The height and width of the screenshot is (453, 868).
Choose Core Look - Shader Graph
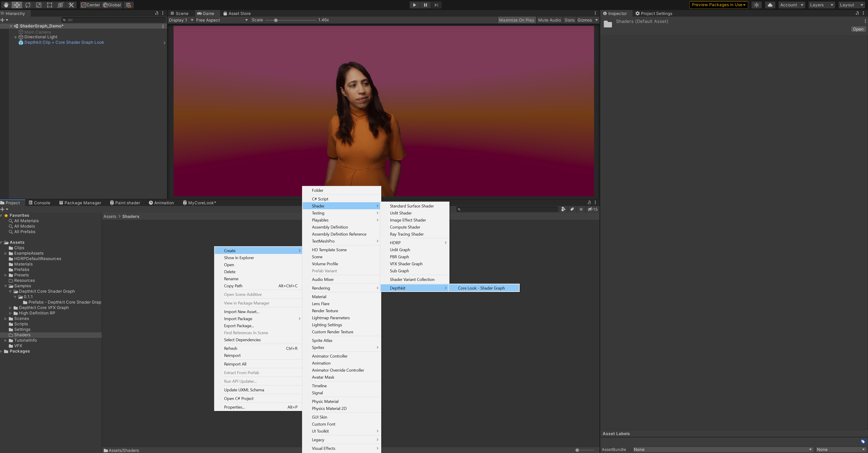(x=481, y=288)
